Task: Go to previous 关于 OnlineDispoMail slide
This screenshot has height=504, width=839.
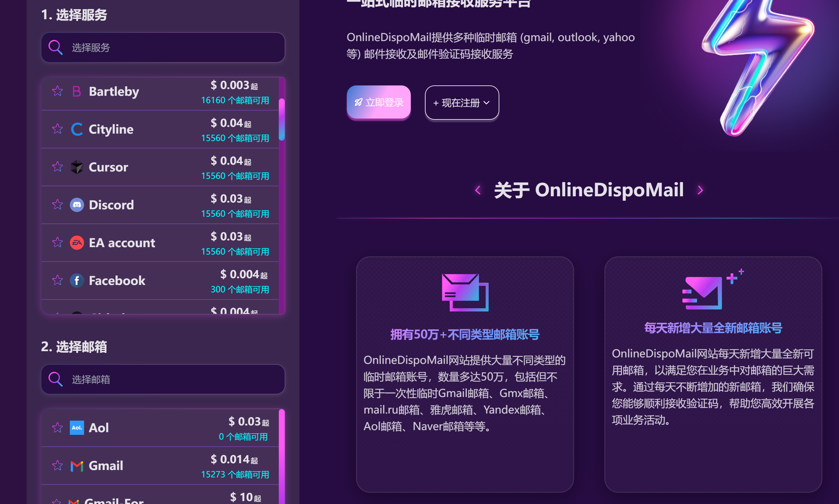Action: pyautogui.click(x=478, y=190)
